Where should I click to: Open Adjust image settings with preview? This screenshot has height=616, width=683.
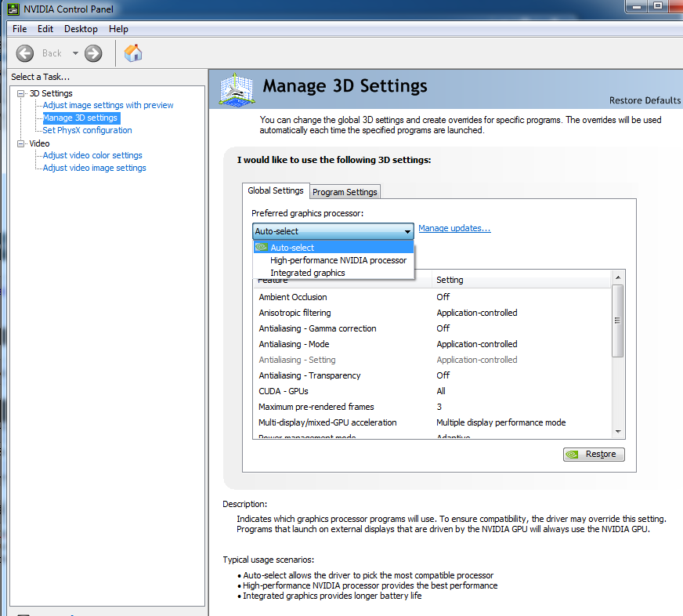coord(108,105)
